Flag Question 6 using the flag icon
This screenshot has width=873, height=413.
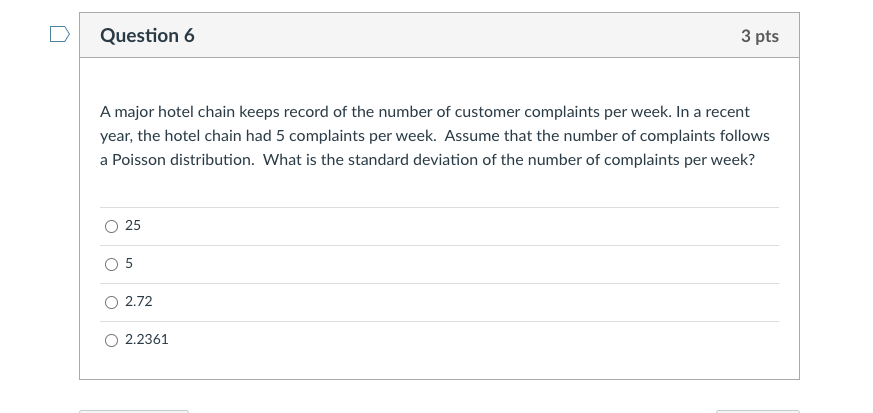(60, 34)
